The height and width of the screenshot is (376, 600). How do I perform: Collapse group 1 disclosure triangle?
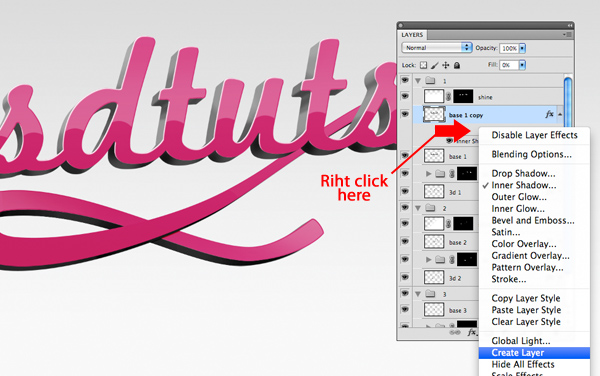418,81
